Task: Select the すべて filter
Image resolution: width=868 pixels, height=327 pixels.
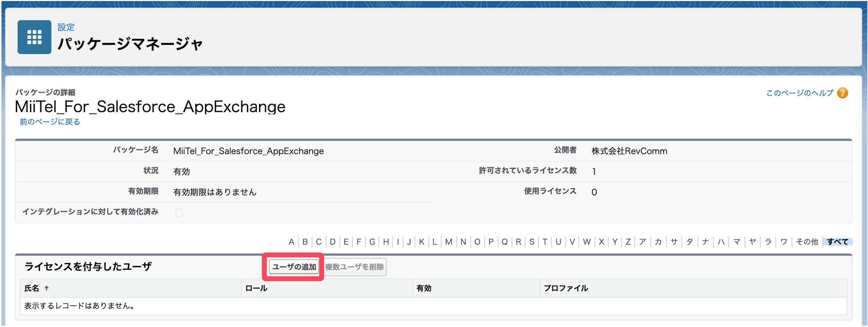Action: click(x=838, y=242)
